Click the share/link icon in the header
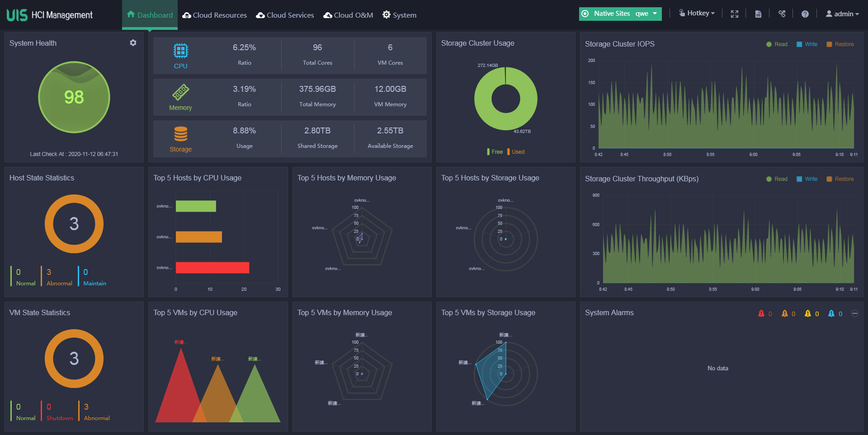Screen dimensions: 868x435 point(782,14)
